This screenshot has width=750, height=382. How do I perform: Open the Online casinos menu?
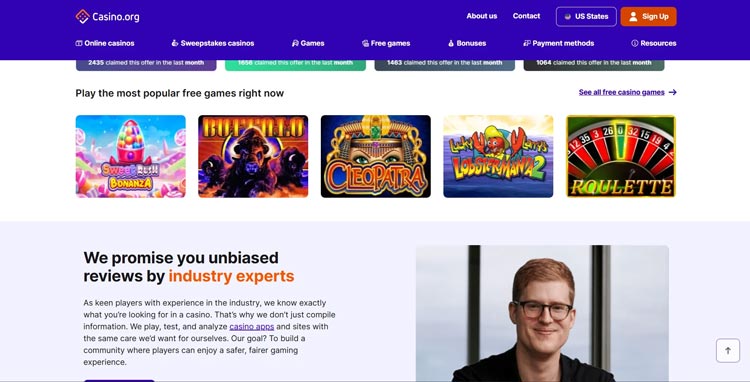[105, 43]
